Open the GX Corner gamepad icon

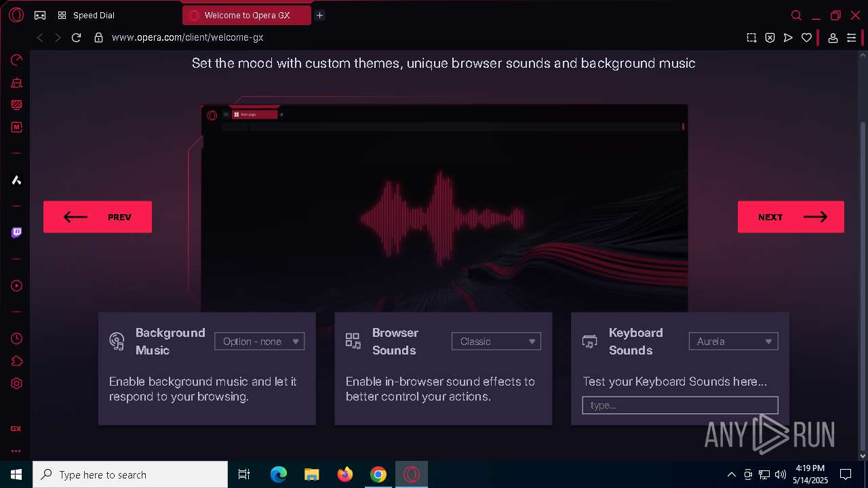[x=40, y=15]
